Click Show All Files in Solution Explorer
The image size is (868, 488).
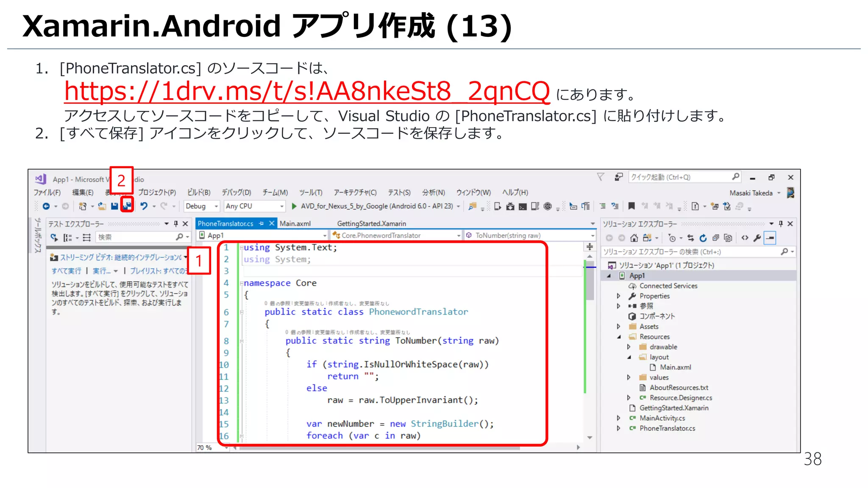click(728, 238)
